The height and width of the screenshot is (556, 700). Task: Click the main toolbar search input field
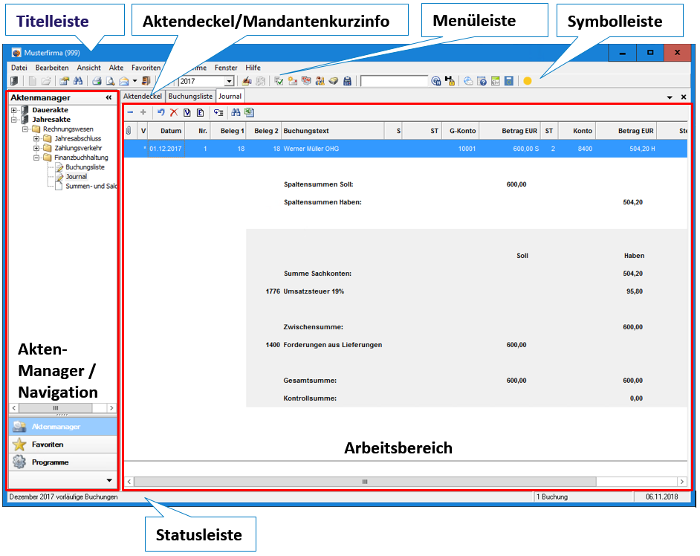click(x=394, y=81)
